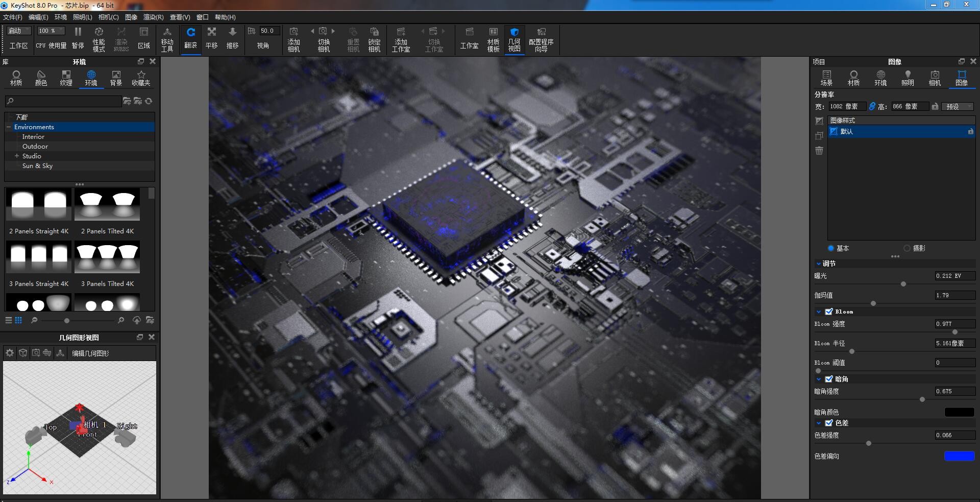Disable the Bloom effect checkbox
The width and height of the screenshot is (980, 502).
(x=829, y=311)
